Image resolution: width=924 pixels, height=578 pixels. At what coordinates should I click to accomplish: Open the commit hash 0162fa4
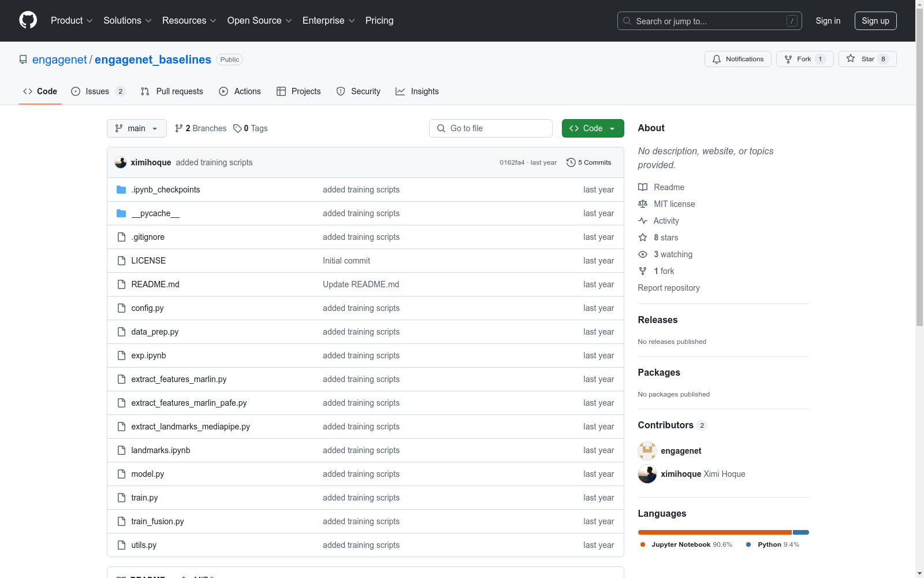click(512, 162)
